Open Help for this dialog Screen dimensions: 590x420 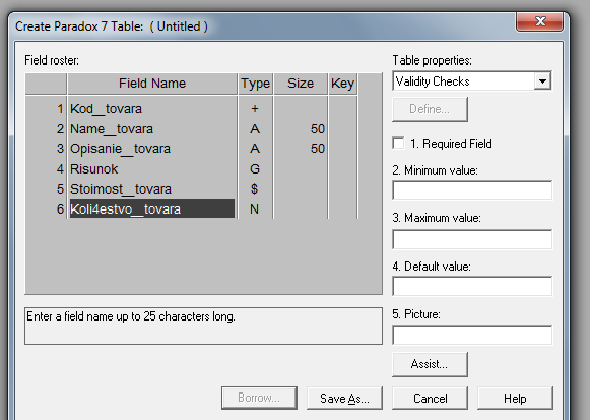(x=515, y=398)
